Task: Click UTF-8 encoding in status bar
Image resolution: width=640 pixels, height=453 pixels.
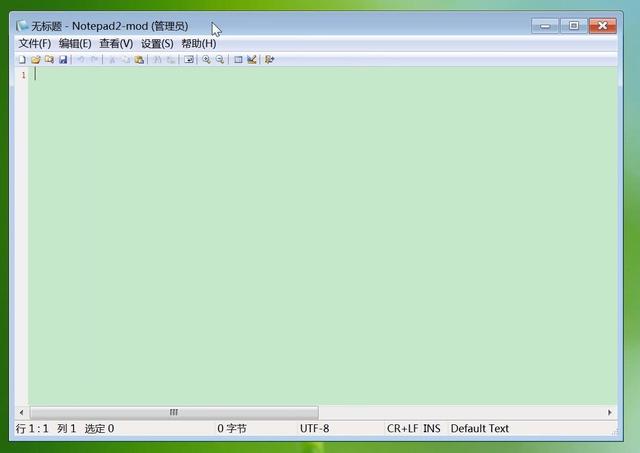Action: coord(314,429)
